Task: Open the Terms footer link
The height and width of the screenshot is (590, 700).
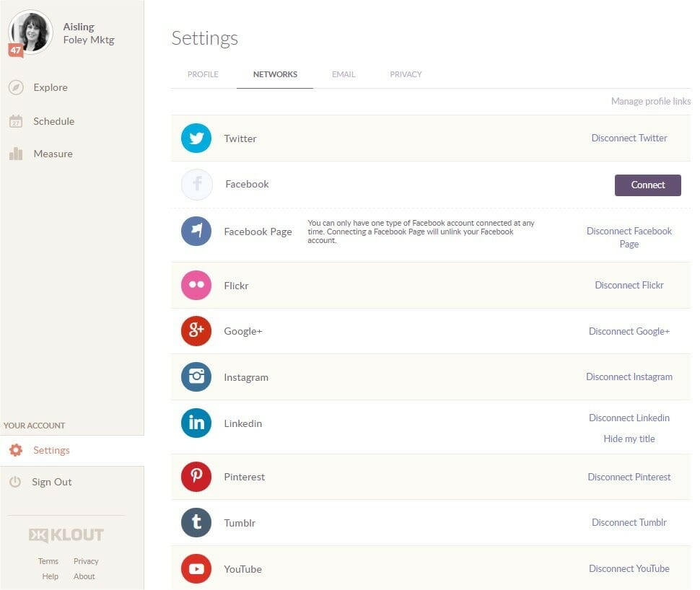Action: tap(48, 561)
